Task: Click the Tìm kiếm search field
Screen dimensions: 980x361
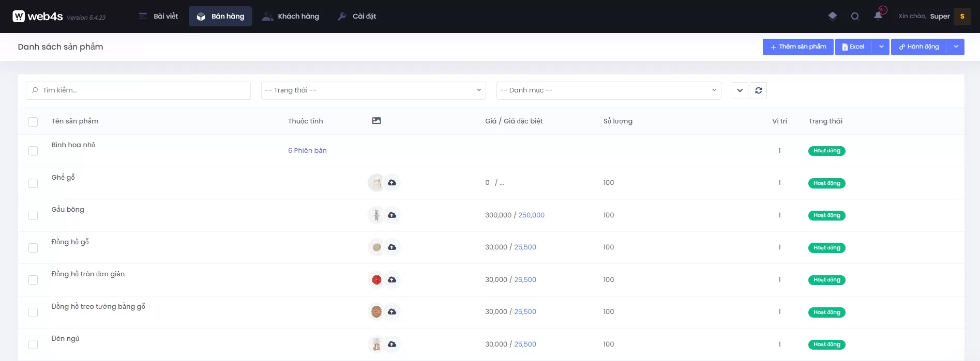Action: click(x=139, y=90)
